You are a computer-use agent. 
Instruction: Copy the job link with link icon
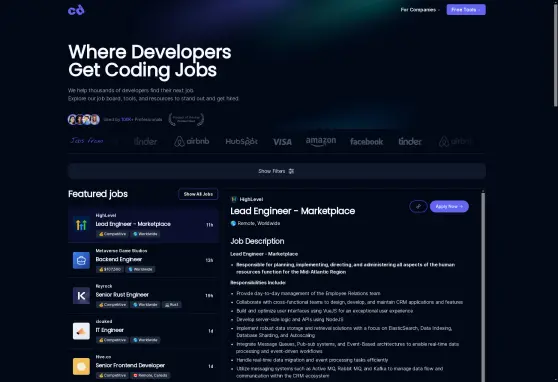click(x=418, y=206)
